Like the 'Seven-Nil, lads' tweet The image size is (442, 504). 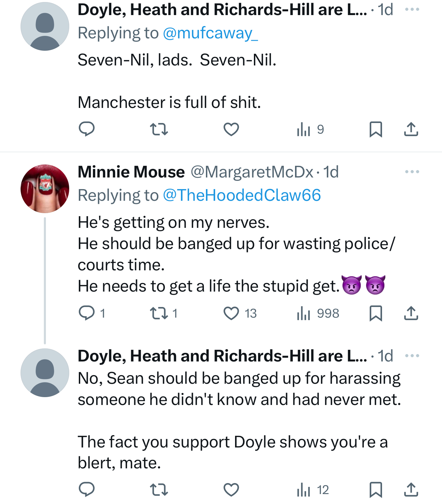coord(231,130)
